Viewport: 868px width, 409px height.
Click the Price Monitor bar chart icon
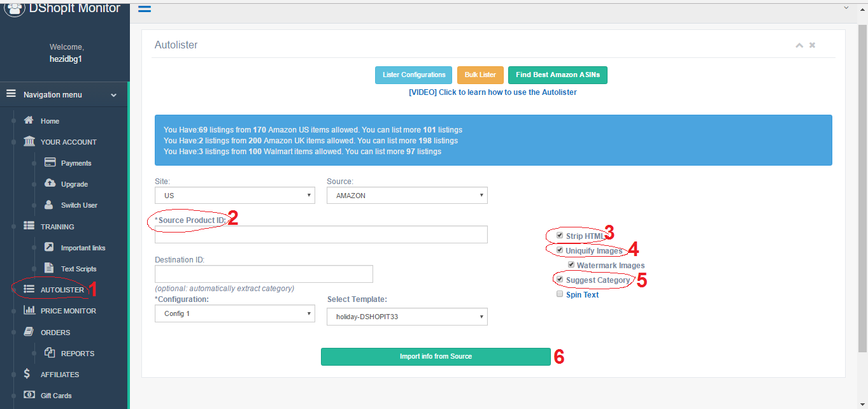[x=29, y=310]
